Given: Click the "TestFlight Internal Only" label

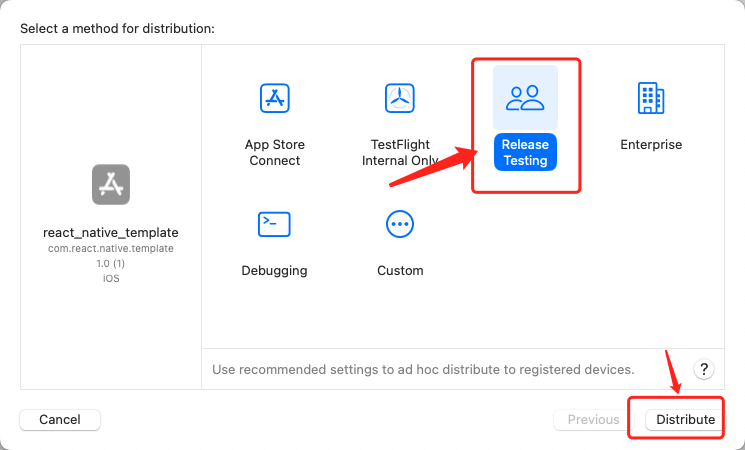Looking at the screenshot, I should [400, 152].
